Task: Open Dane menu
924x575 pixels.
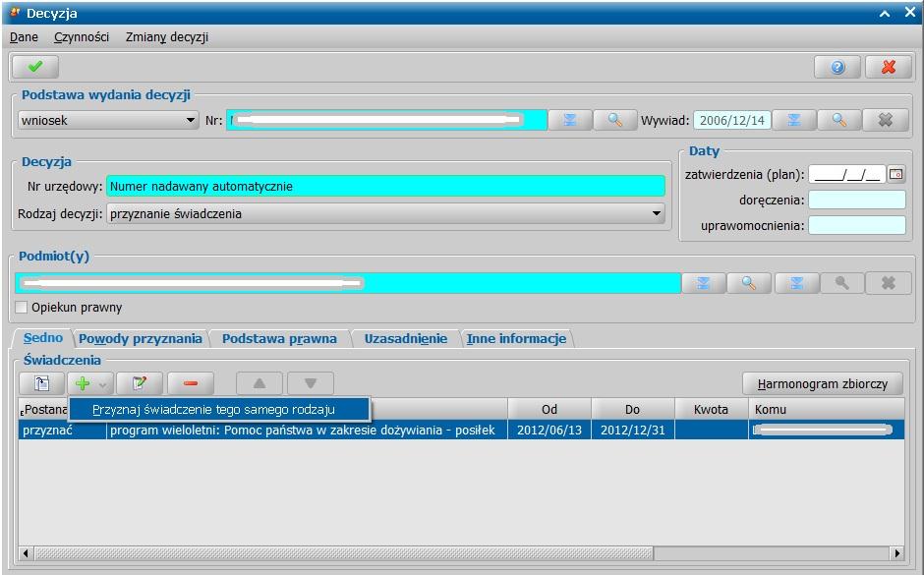Action: pyautogui.click(x=25, y=37)
